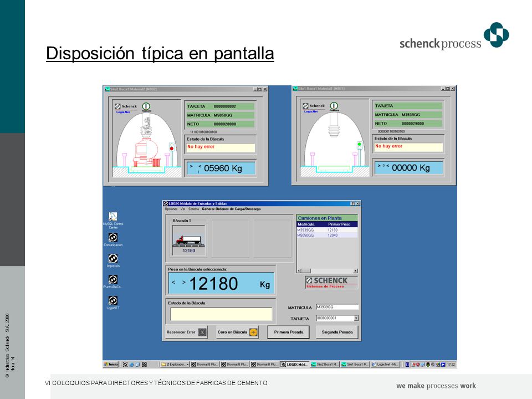Image resolution: width=532 pixels, height=399 pixels.
Task: Click the NETO 0000028000 field in Silo2 window
Action: click(x=220, y=124)
